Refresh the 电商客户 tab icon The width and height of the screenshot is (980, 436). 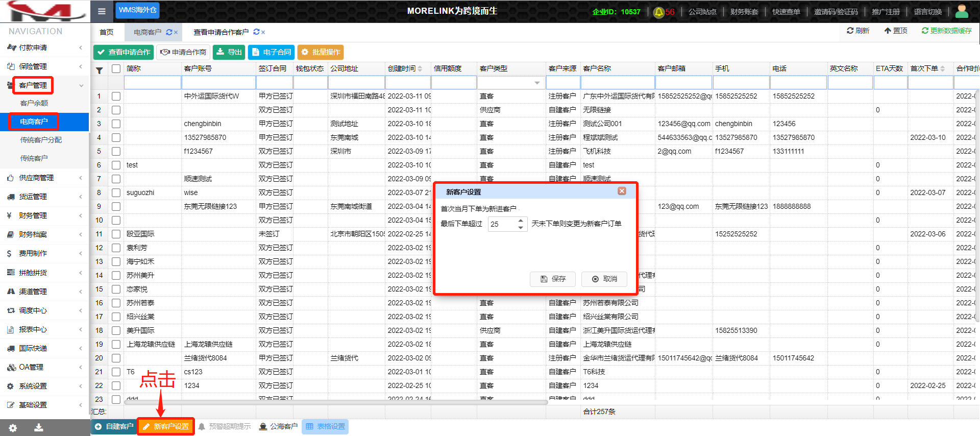tap(169, 32)
